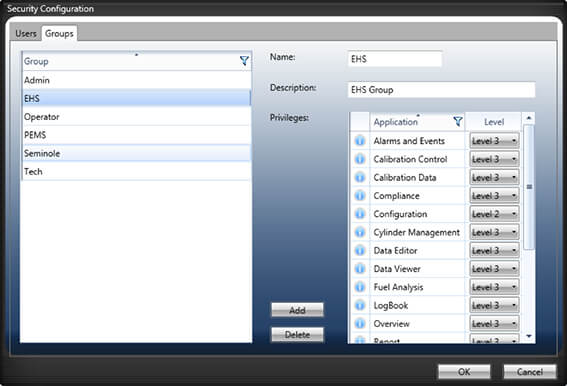Viewport: 567px width, 386px height.
Task: Select the EHS group row
Action: click(136, 98)
